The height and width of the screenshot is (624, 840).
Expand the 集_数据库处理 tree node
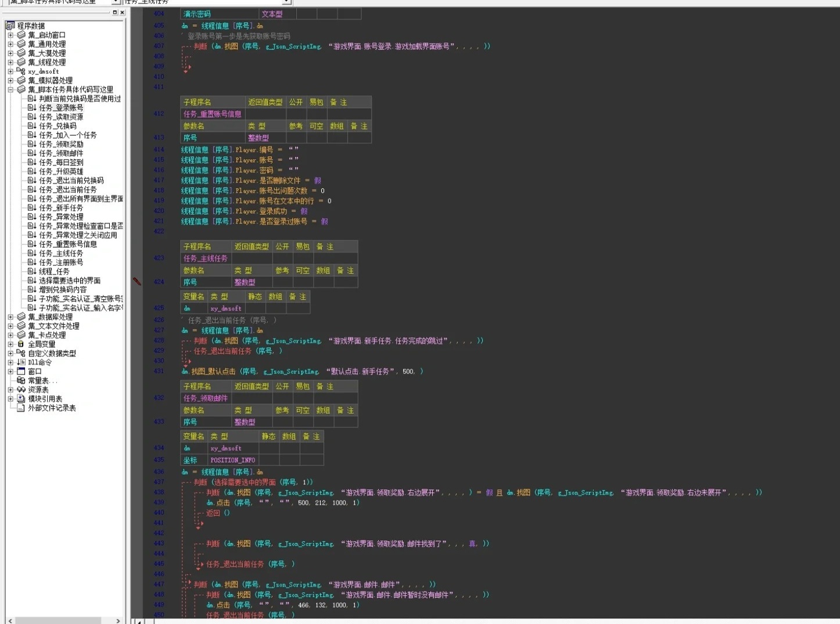[10, 317]
